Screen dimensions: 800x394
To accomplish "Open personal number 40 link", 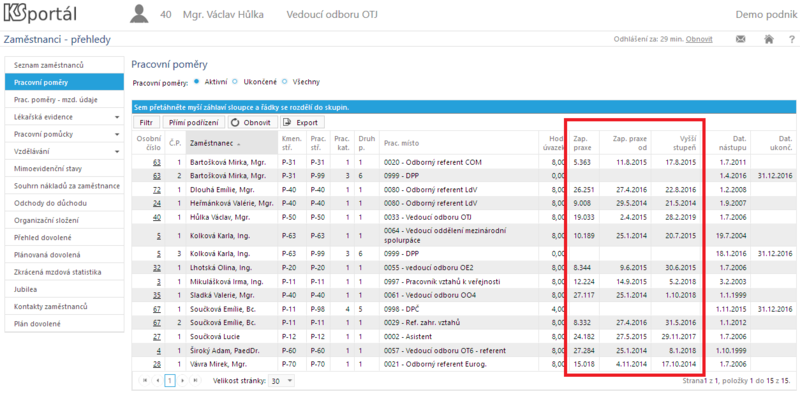I will [x=157, y=217].
